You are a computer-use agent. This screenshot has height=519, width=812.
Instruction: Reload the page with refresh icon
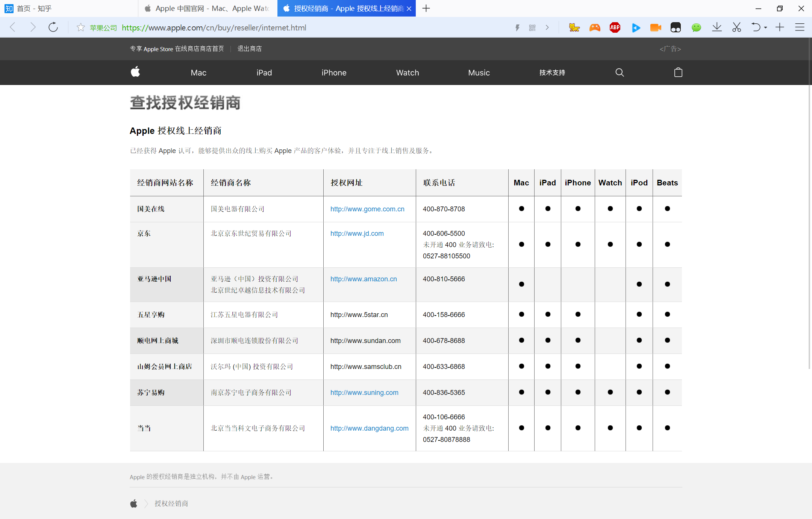(53, 27)
